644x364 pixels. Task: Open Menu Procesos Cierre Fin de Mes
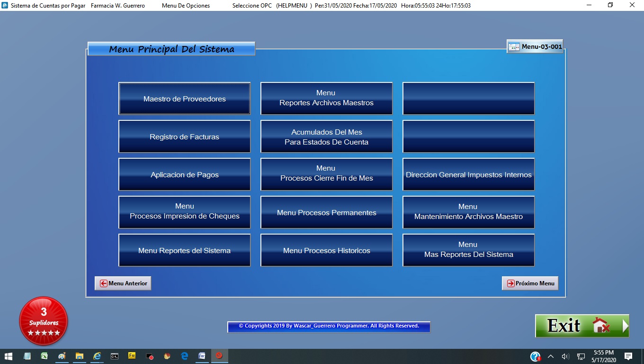click(326, 174)
